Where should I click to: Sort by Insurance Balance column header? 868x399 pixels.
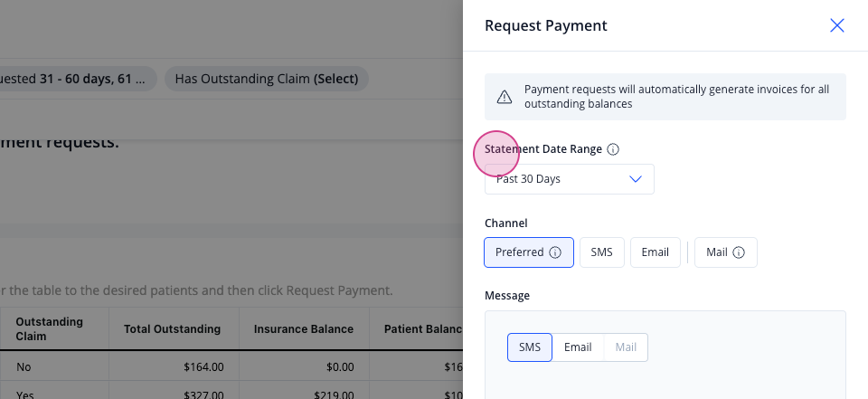(x=304, y=329)
